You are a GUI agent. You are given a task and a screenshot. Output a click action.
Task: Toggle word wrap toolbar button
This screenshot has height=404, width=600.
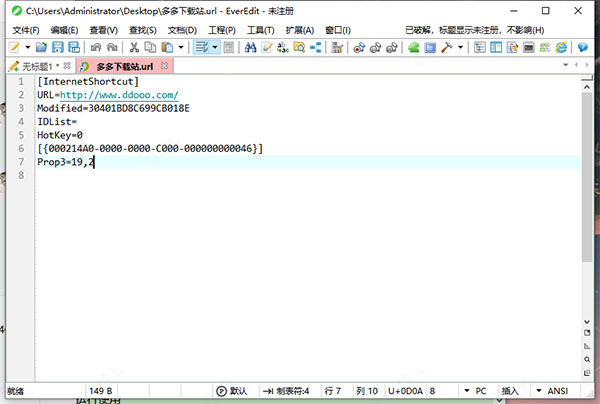click(202, 47)
